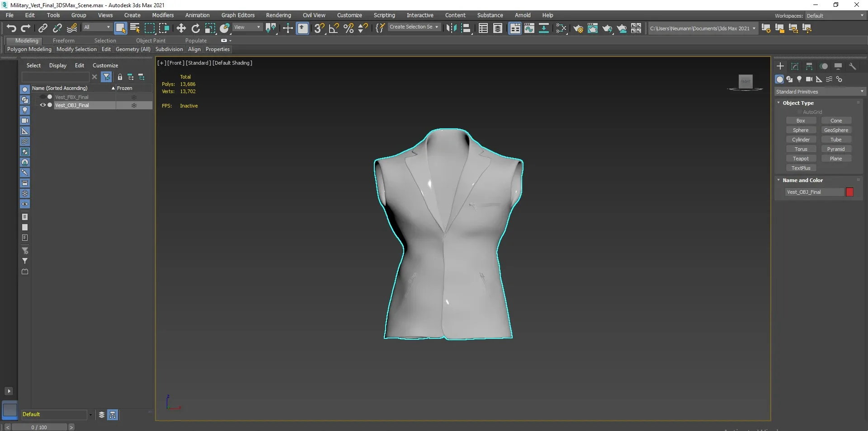868x431 pixels.
Task: Open the selection filter 'All' dropdown
Action: (x=97, y=28)
